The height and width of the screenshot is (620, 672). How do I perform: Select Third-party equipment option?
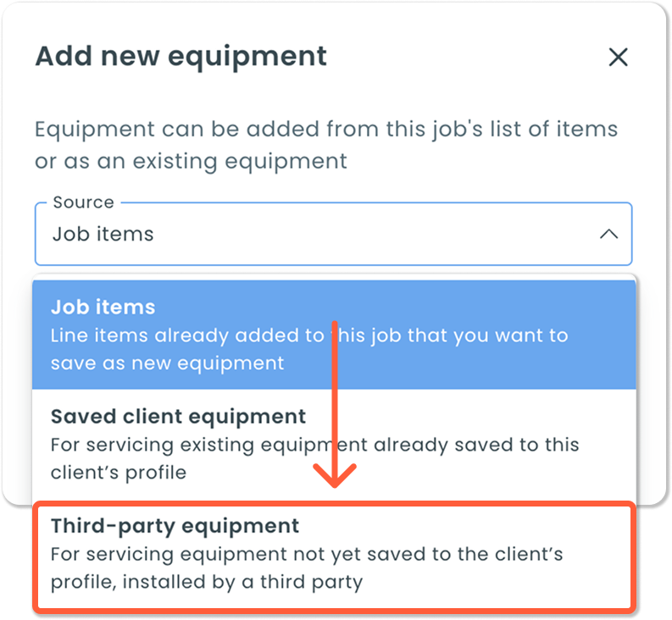334,555
